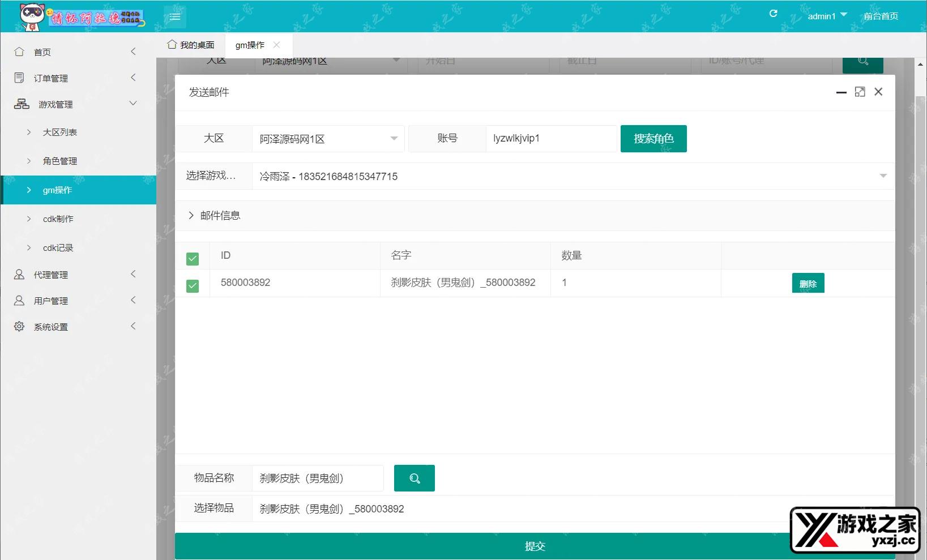Viewport: 927px width, 560px height.
Task: Click the quantity cell showing 1
Action: (635, 283)
